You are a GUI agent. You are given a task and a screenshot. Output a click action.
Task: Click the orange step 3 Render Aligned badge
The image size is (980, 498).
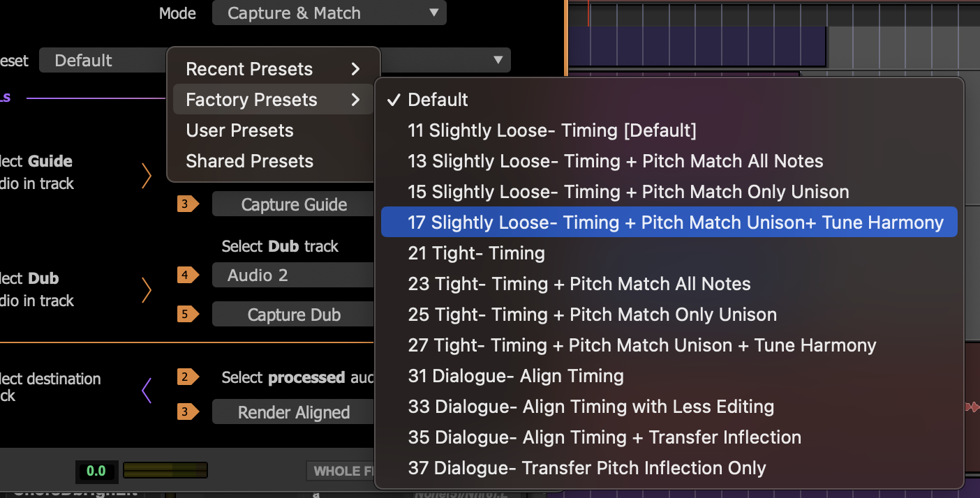pos(187,412)
